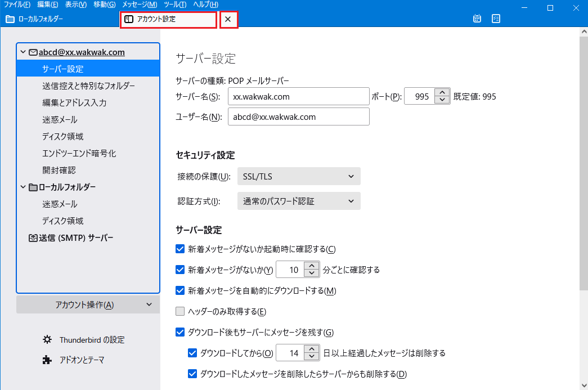Select ディスク領域 under ローカルフォルダー

[x=88, y=221]
